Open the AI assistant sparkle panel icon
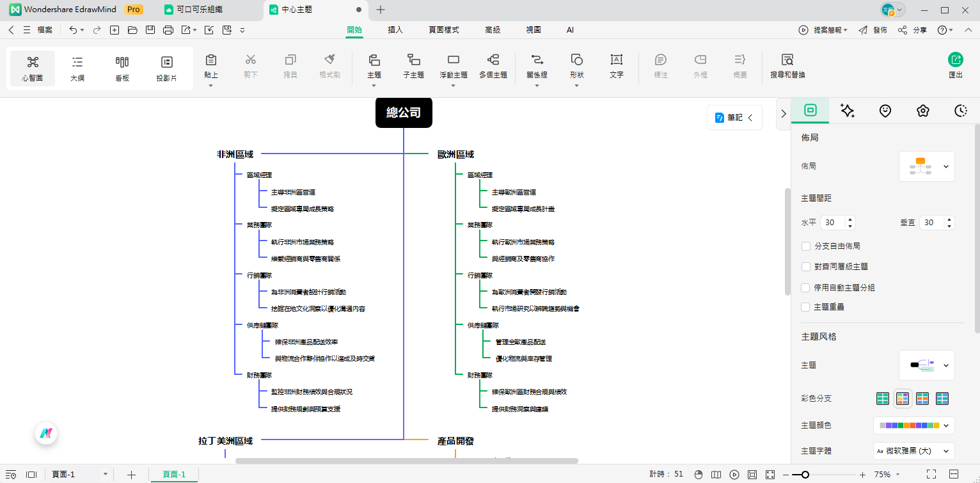 pos(847,110)
